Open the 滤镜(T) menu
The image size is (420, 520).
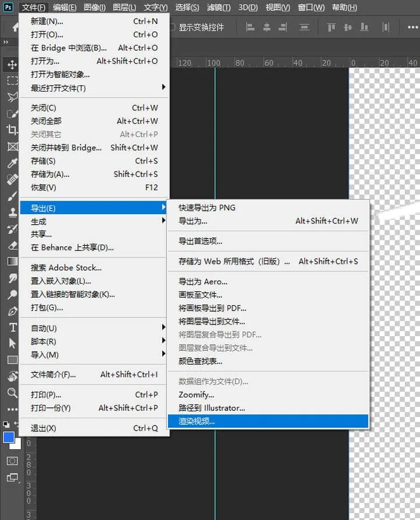(x=219, y=8)
